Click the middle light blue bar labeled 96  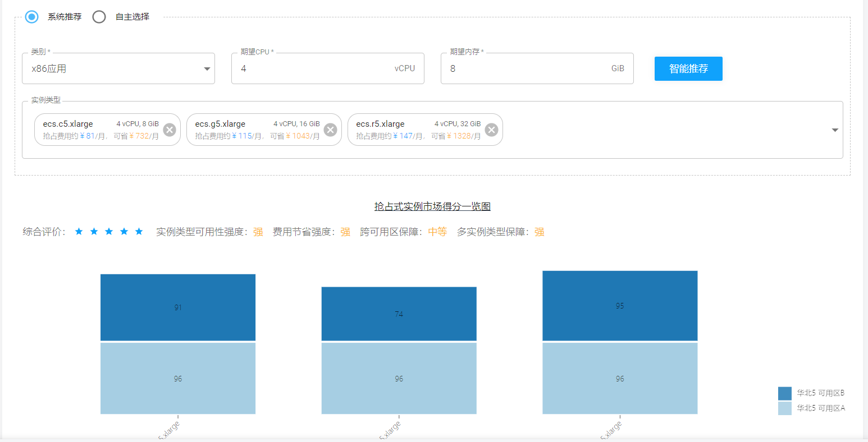coord(399,379)
